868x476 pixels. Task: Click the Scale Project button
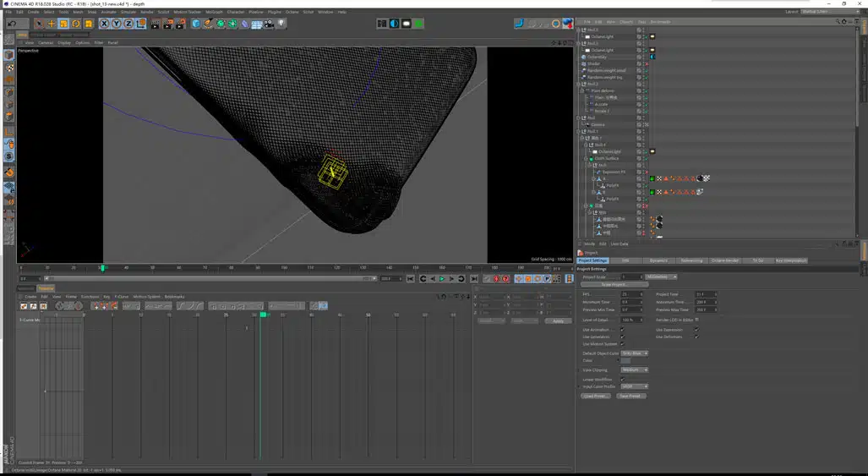click(x=613, y=284)
